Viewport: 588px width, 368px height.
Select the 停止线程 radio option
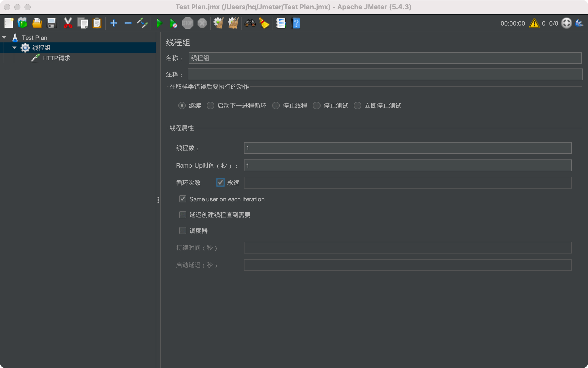click(276, 106)
